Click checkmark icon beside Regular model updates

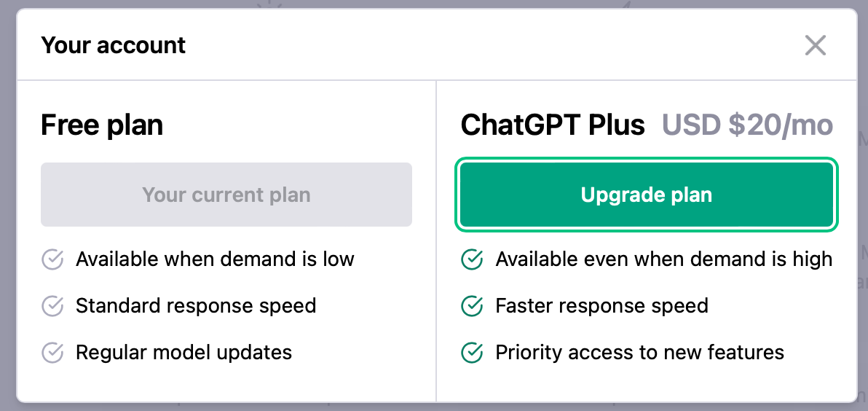pos(52,353)
